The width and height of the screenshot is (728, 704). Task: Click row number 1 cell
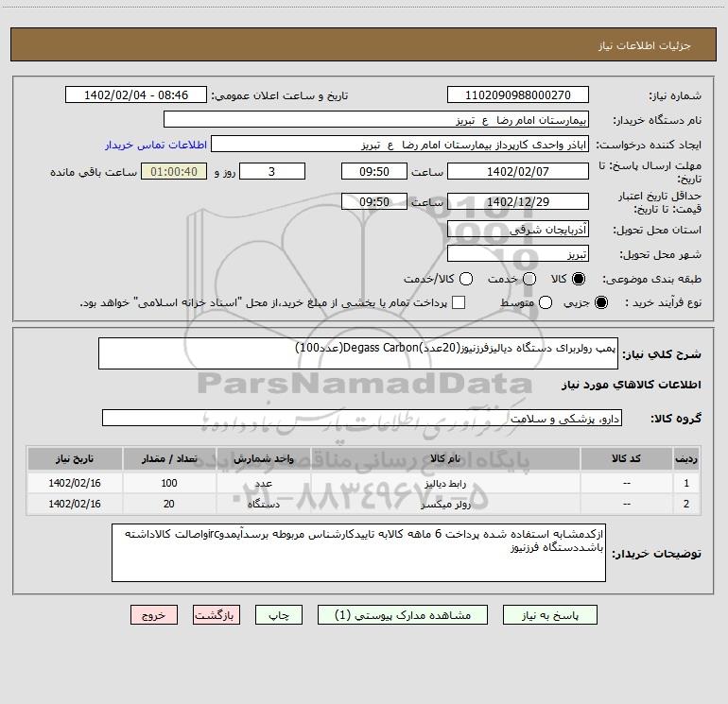pyautogui.click(x=685, y=483)
